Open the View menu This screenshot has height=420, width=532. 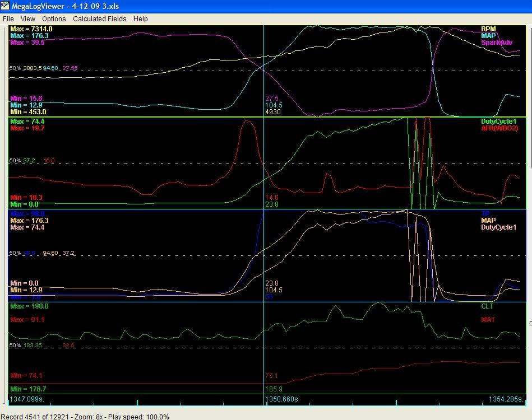pyautogui.click(x=28, y=19)
